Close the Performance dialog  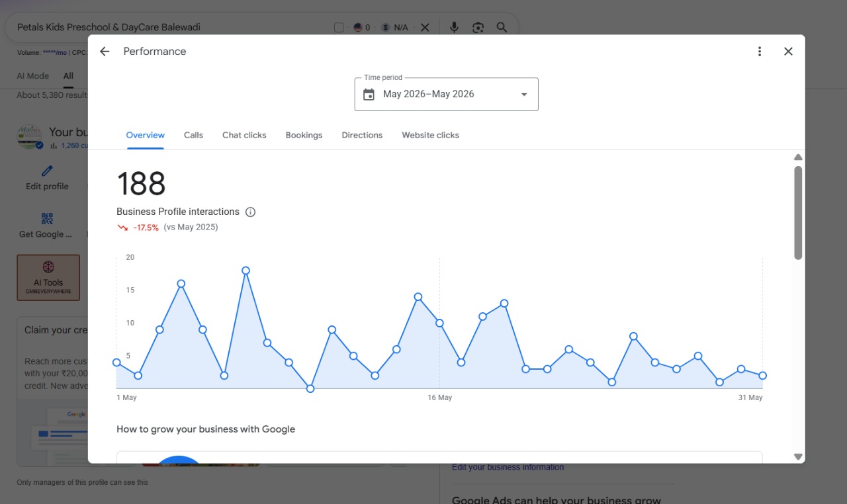coord(788,52)
